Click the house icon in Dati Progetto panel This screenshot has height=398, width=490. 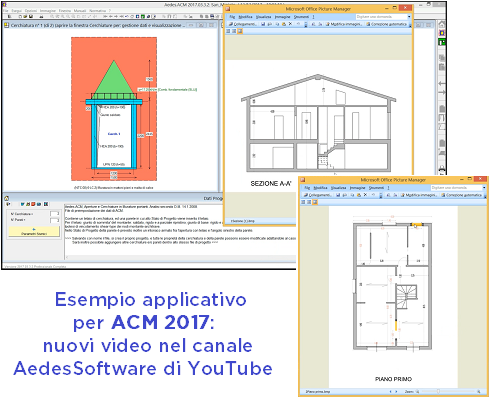tap(6, 198)
